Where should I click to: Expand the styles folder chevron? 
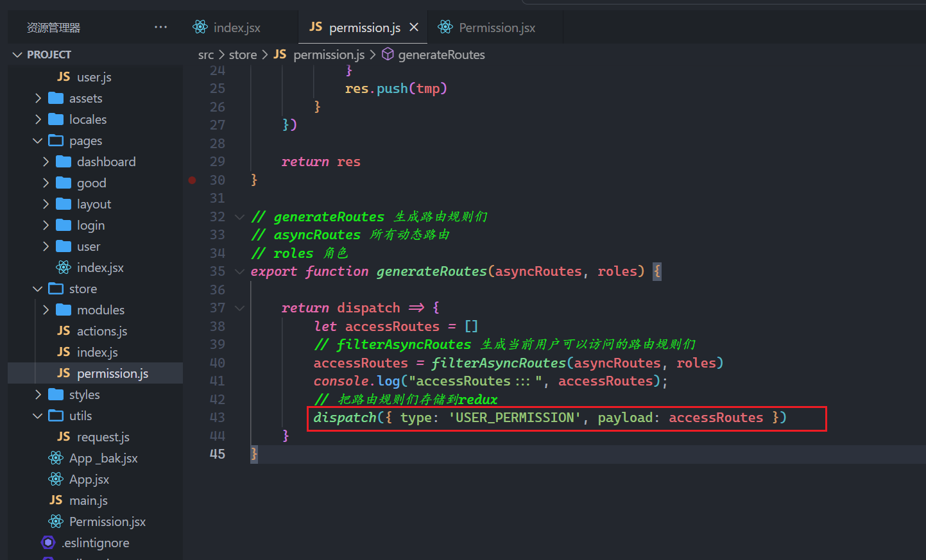pos(38,395)
